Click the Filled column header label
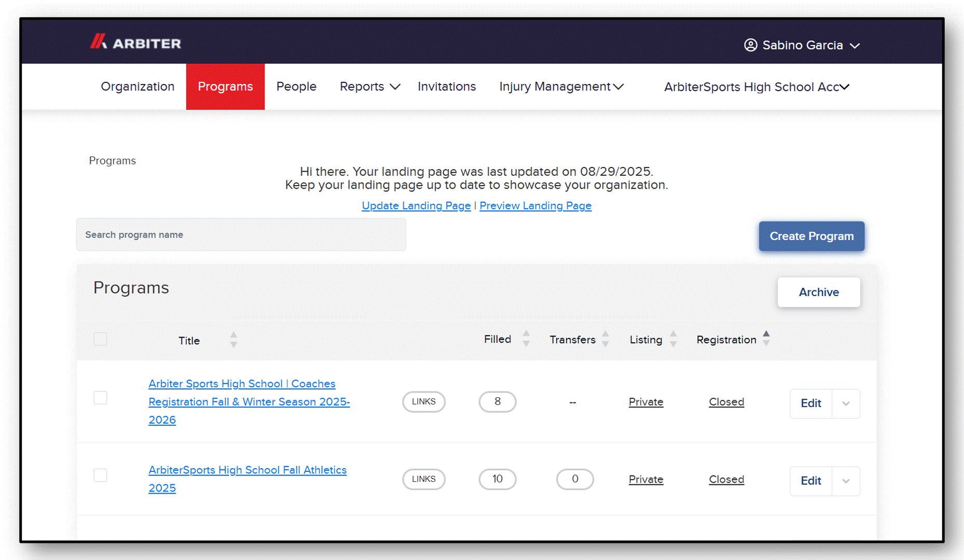Viewport: 964px width, 560px height. (x=498, y=339)
